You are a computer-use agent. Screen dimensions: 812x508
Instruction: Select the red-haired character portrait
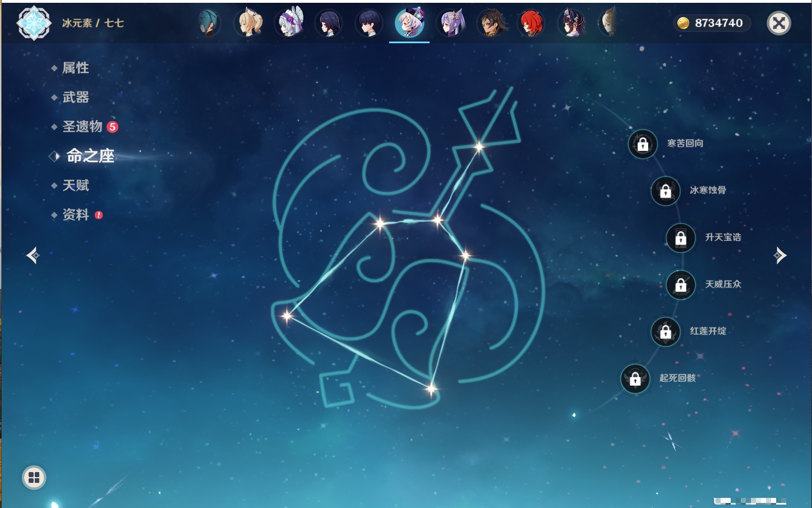[531, 24]
